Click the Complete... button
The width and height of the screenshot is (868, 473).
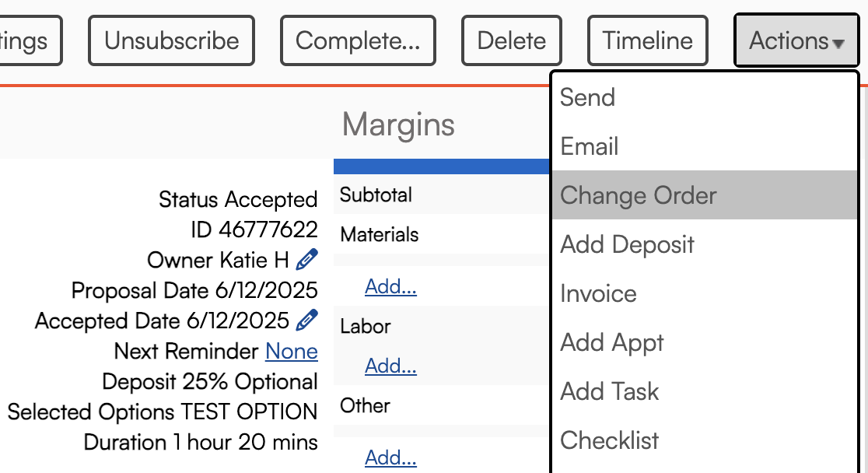[358, 40]
